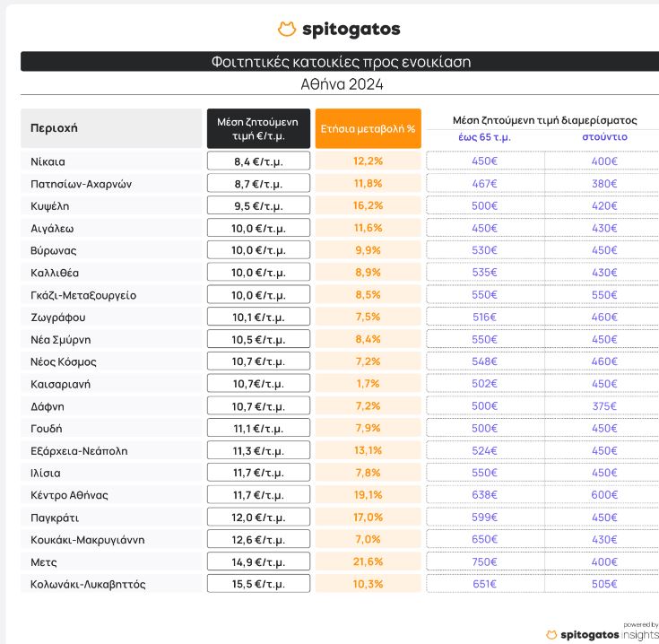Screen dimensions: 659x644
Task: Click the 'Μέση ζητούμενη τιμή €/τ.μ.' black header
Action: tap(258, 128)
